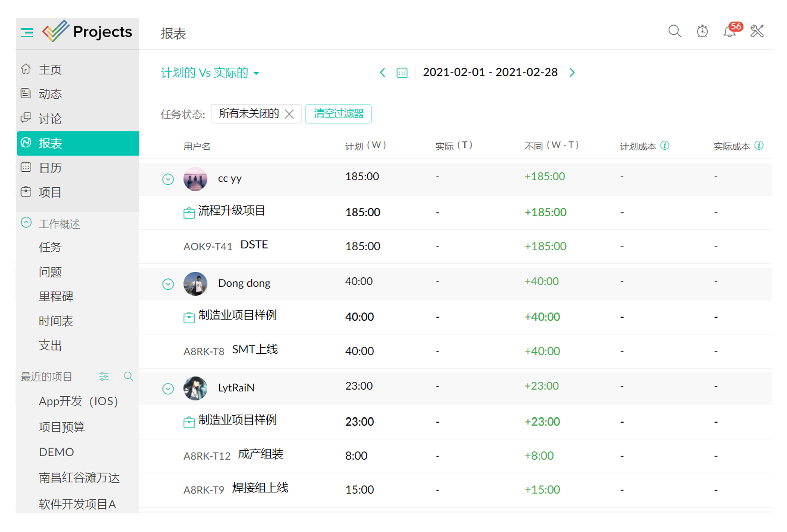787x532 pixels.
Task: Open notifications bell with 56 badge
Action: pos(729,32)
